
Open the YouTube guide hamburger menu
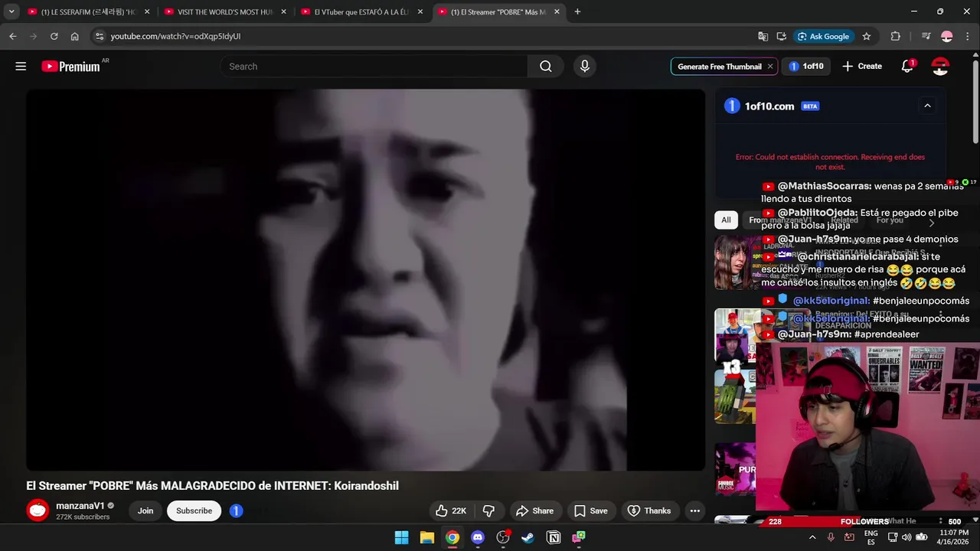21,67
